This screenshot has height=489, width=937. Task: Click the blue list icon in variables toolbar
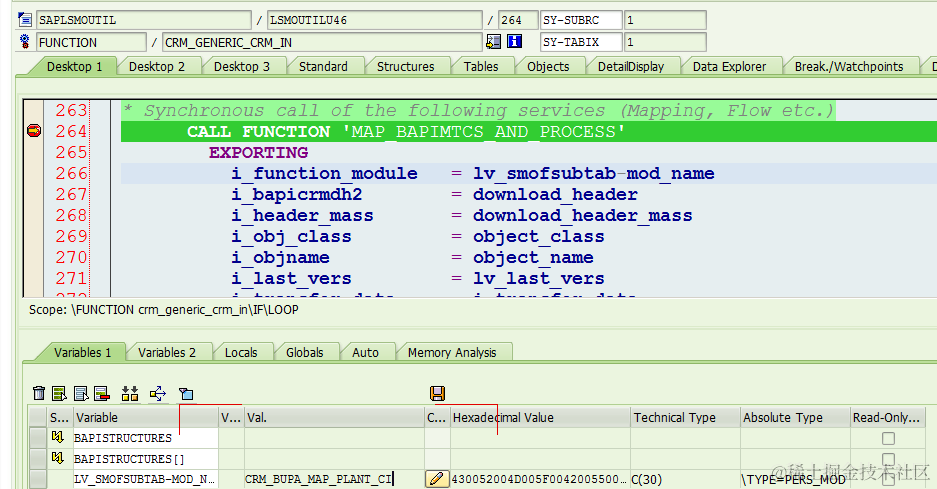81,393
